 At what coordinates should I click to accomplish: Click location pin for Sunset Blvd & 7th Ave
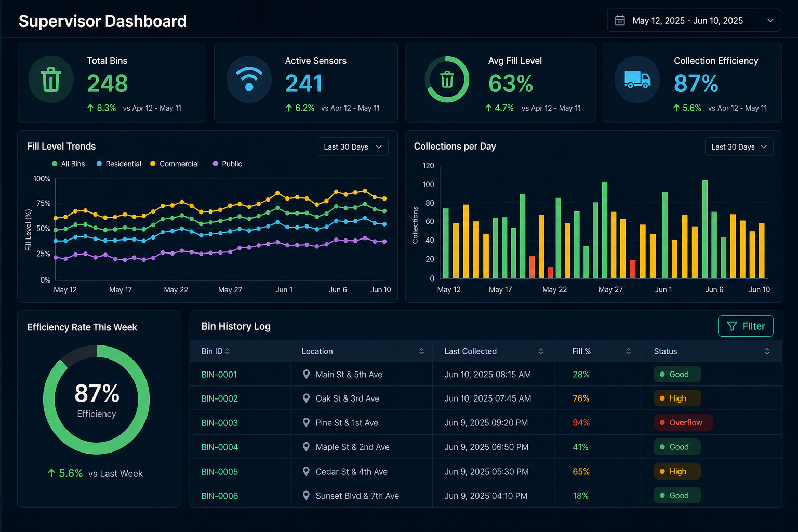click(307, 496)
